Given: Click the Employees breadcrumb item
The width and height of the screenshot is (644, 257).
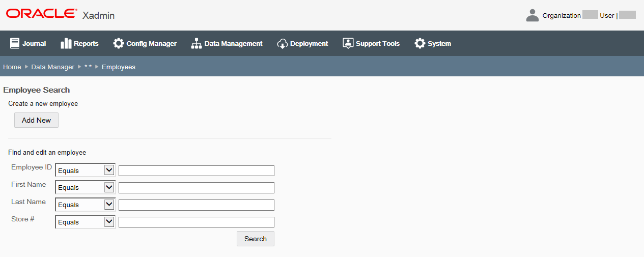Looking at the screenshot, I should pyautogui.click(x=119, y=67).
